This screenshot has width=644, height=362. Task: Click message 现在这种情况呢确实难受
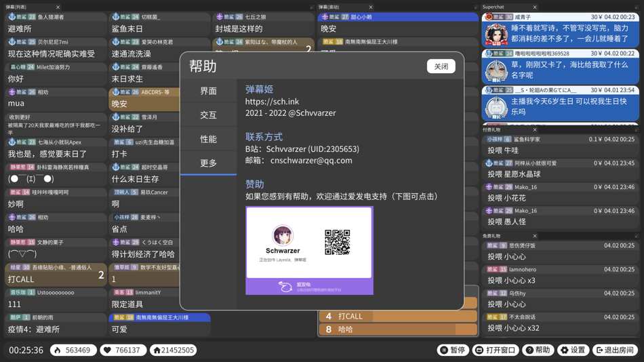point(56,49)
